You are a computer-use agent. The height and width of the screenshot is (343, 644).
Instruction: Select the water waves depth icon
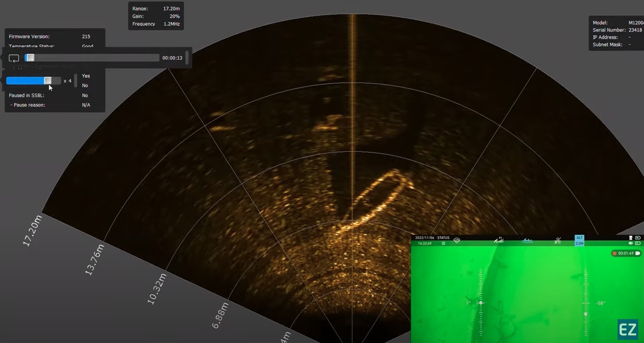pyautogui.click(x=528, y=241)
